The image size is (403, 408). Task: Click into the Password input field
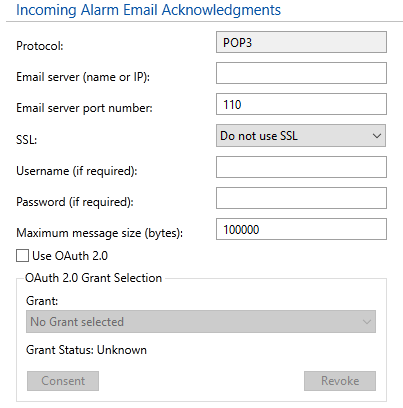[301, 198]
